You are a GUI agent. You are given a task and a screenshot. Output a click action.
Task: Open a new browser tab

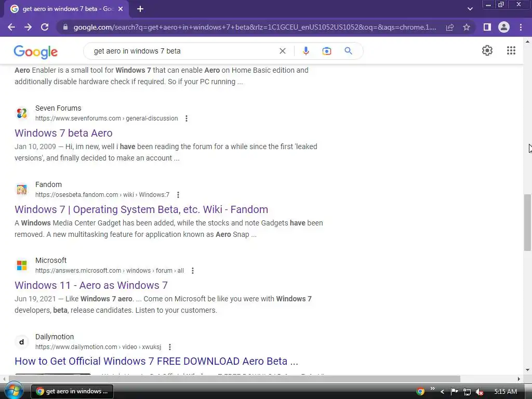[x=140, y=9]
